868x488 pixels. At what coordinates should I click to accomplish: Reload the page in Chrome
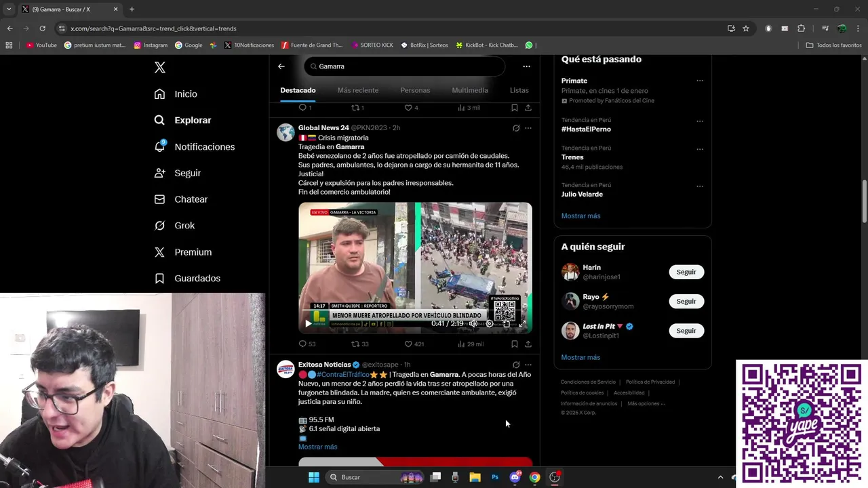[42, 28]
